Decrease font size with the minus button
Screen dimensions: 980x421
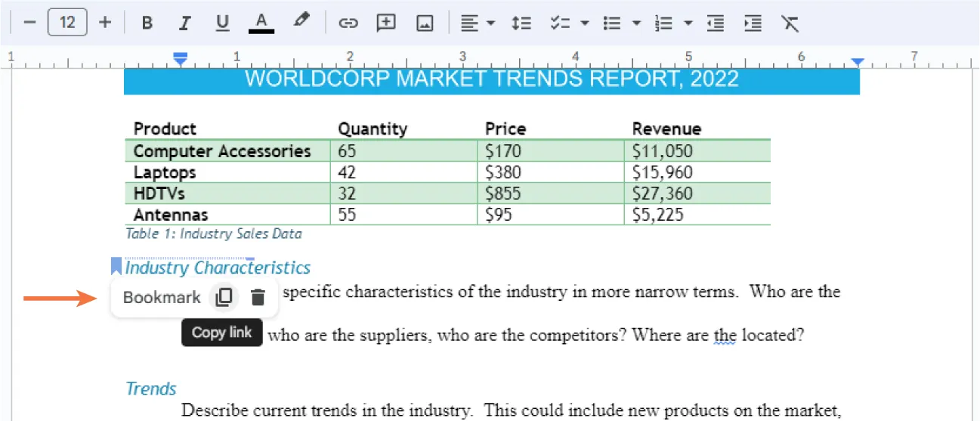coord(29,23)
